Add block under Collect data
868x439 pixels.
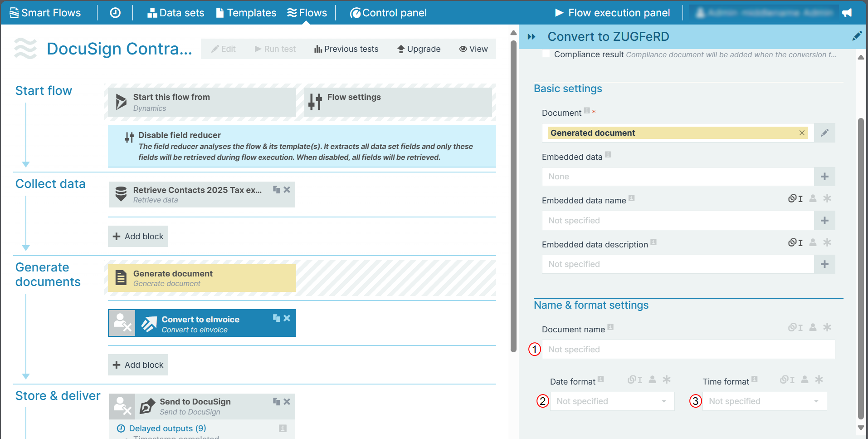[x=138, y=237]
